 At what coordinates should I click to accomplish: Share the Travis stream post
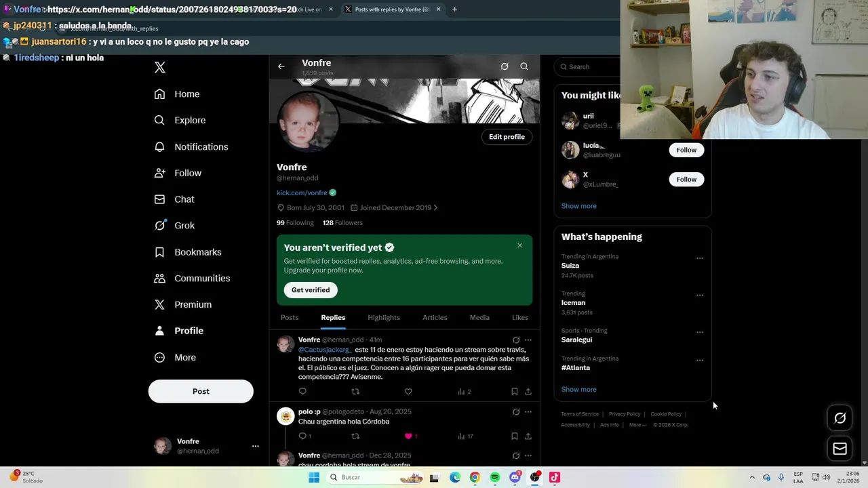tap(528, 391)
